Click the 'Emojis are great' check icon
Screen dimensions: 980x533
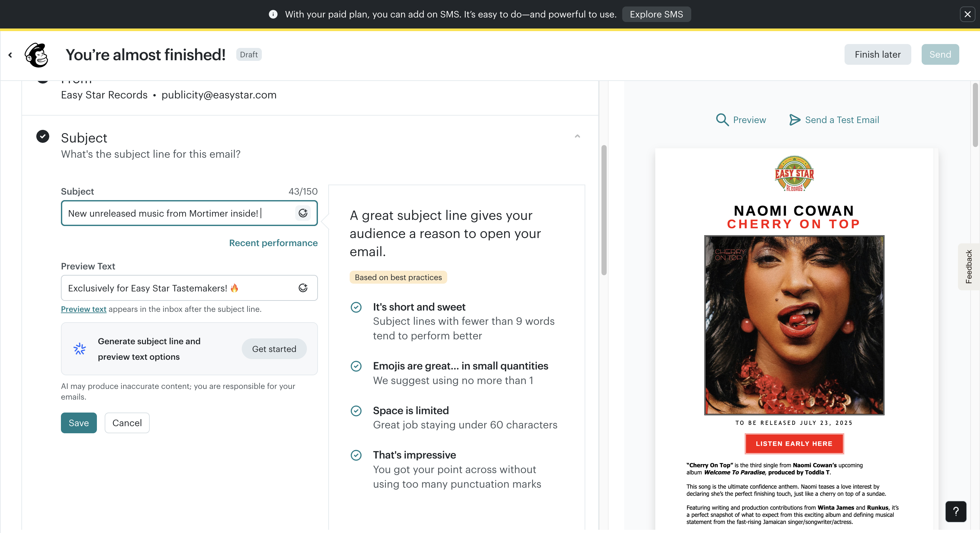[x=356, y=366]
